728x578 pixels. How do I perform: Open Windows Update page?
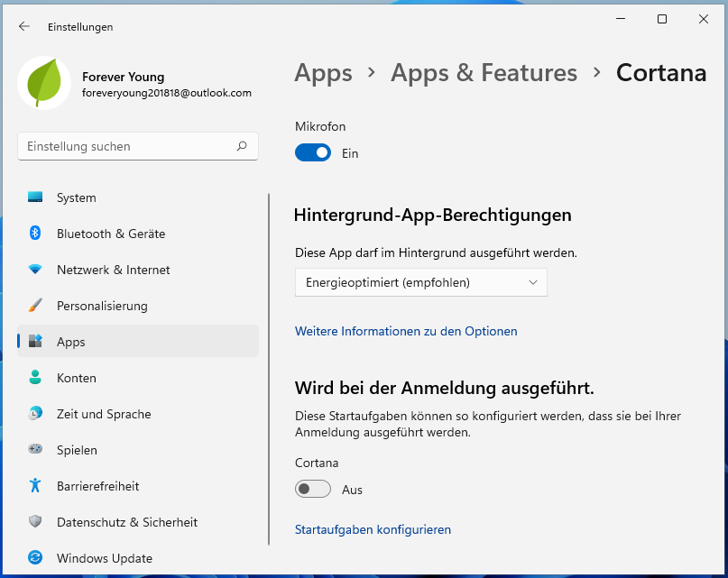[138, 558]
